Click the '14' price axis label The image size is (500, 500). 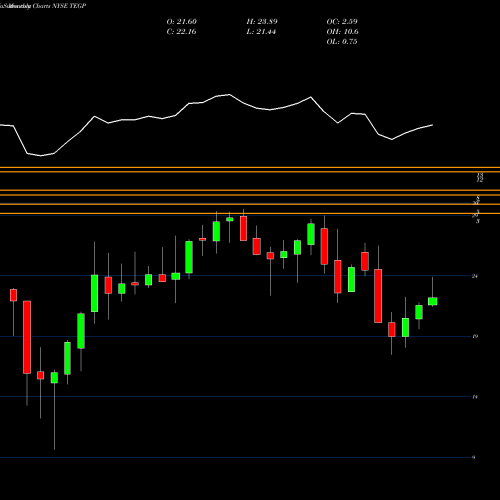tap(475, 397)
